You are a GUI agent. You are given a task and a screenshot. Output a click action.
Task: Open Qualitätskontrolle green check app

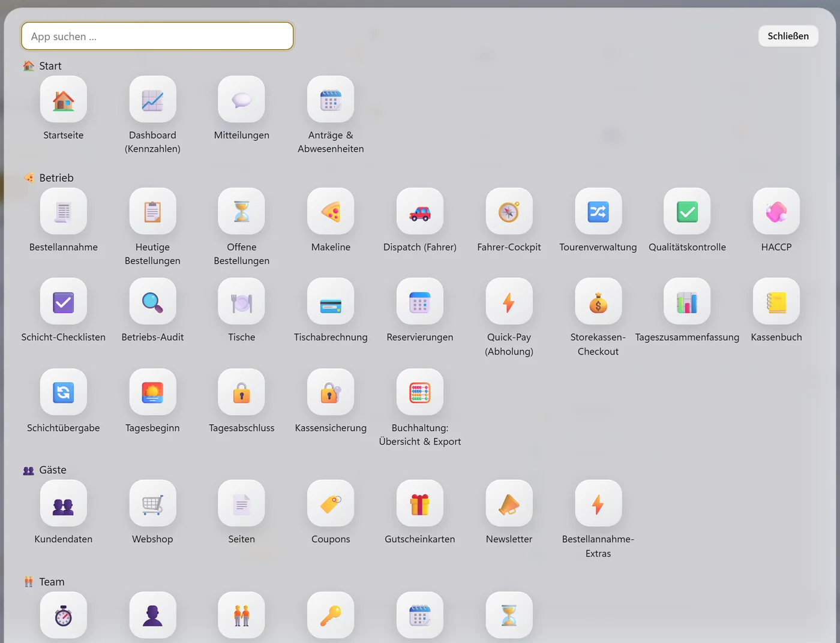687,212
